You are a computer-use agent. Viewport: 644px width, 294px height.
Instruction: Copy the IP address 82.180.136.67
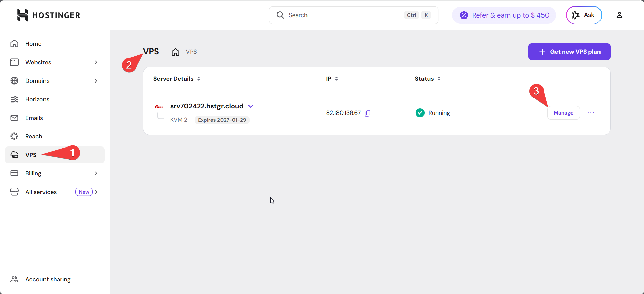368,113
